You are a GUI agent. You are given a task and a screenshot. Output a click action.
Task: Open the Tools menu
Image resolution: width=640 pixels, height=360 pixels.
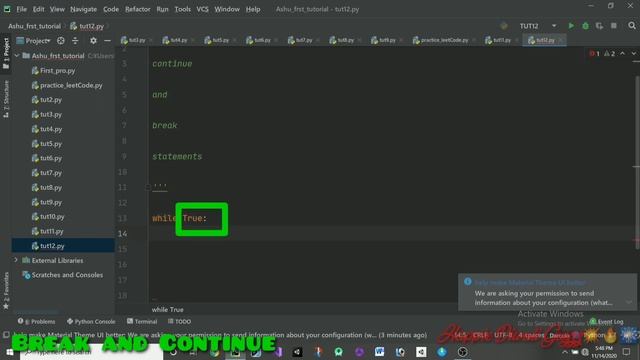pyautogui.click(x=182, y=9)
